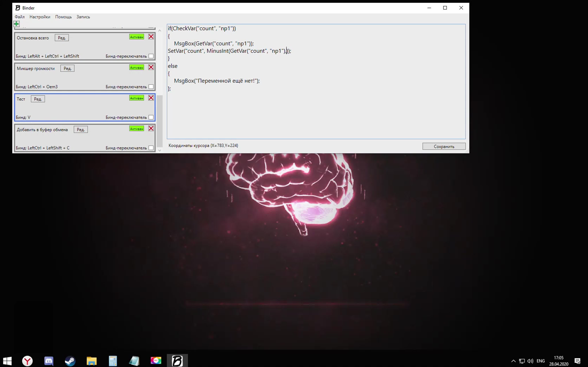This screenshot has width=588, height=367.
Task: Open the taskbar clock and date
Action: pos(559,361)
